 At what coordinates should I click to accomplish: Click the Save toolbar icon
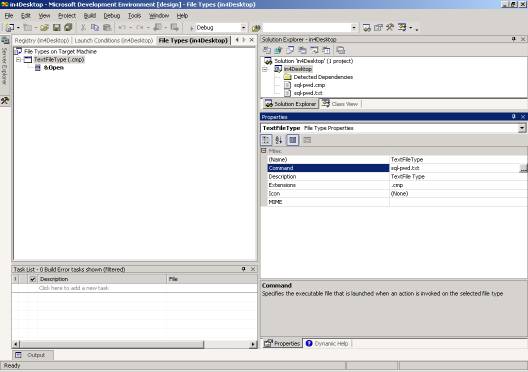tap(57, 28)
